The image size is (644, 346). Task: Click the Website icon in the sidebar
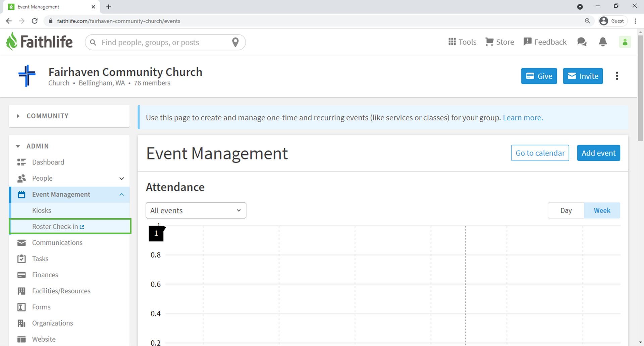[x=21, y=339]
